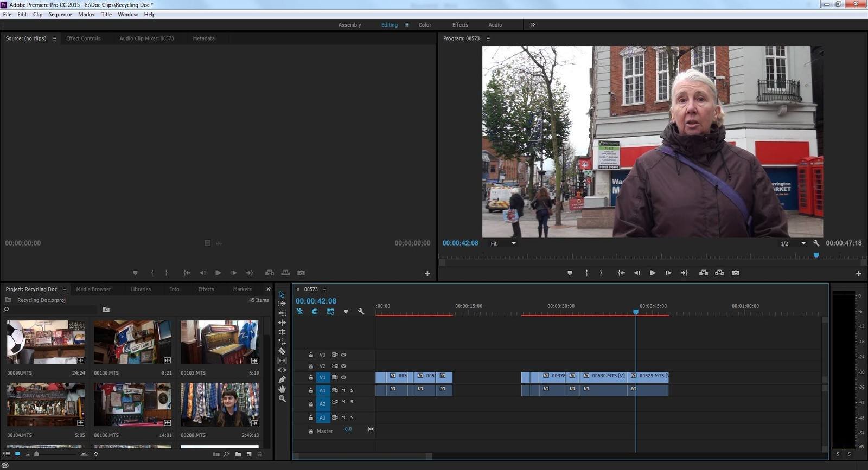The image size is (868, 470).
Task: Select the 00208.MTS clip thumbnail
Action: pos(220,404)
